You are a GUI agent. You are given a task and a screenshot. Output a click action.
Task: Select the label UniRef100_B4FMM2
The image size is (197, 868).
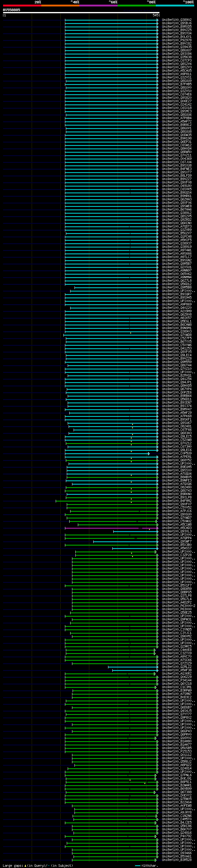pos(177,501)
